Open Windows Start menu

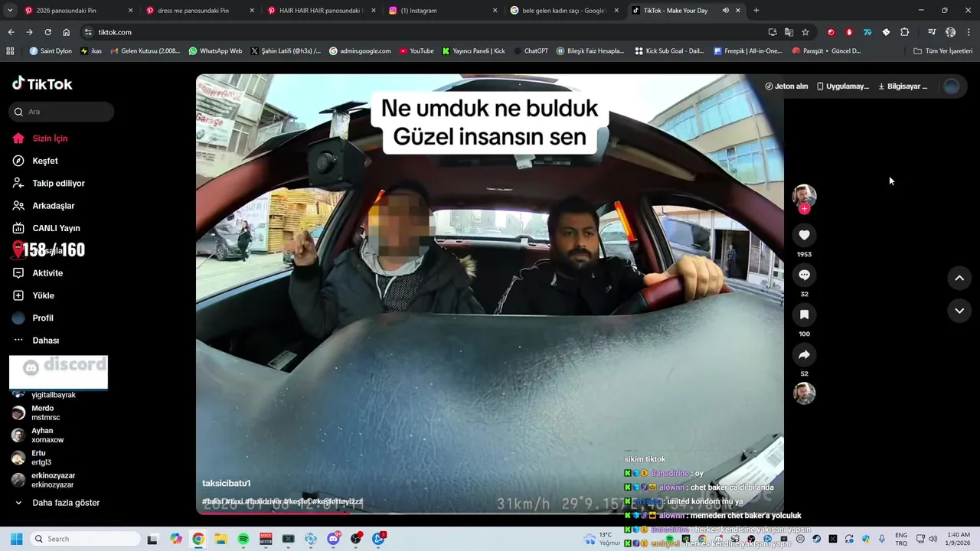click(x=16, y=539)
